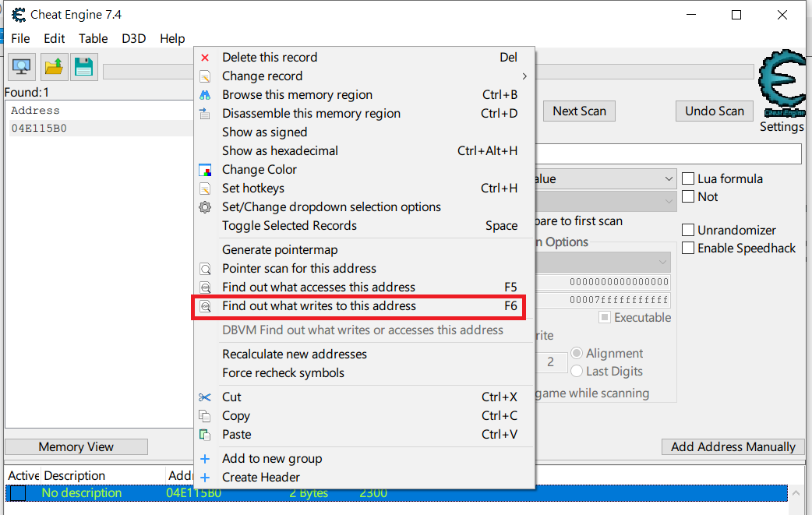The width and height of the screenshot is (812, 515).
Task: Select Recalculate new addresses
Action: [364, 355]
